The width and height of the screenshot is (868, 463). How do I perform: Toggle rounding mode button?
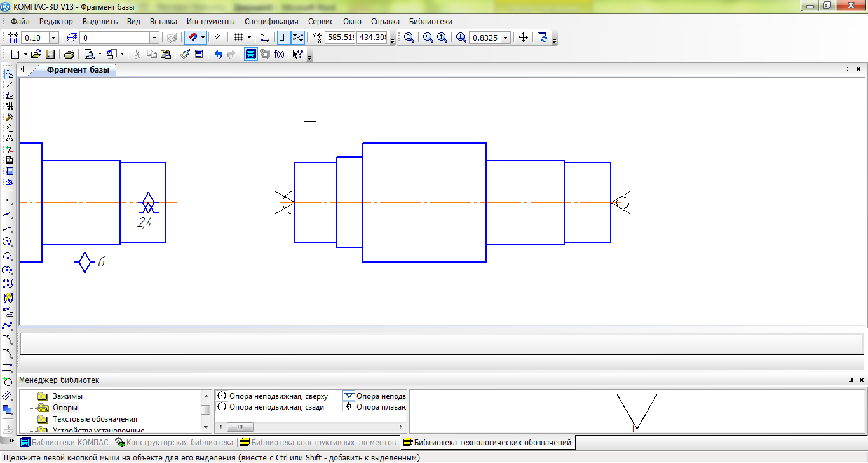tap(298, 38)
